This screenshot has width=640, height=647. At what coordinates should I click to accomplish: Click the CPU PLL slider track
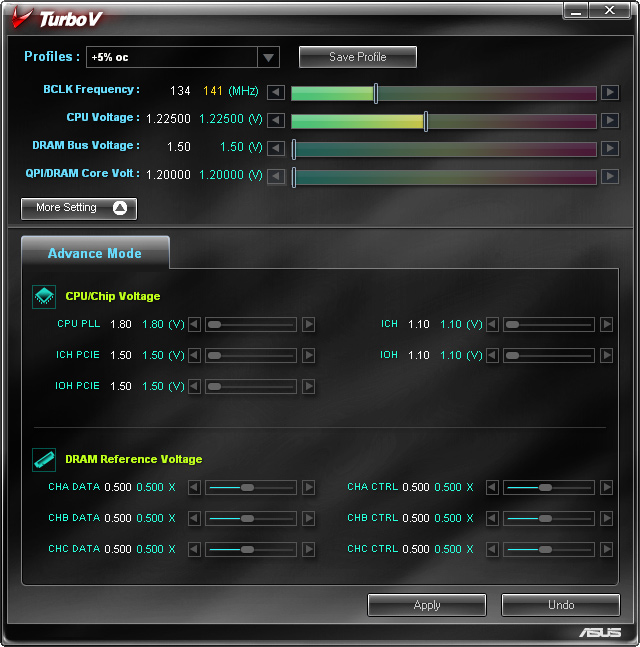251,324
